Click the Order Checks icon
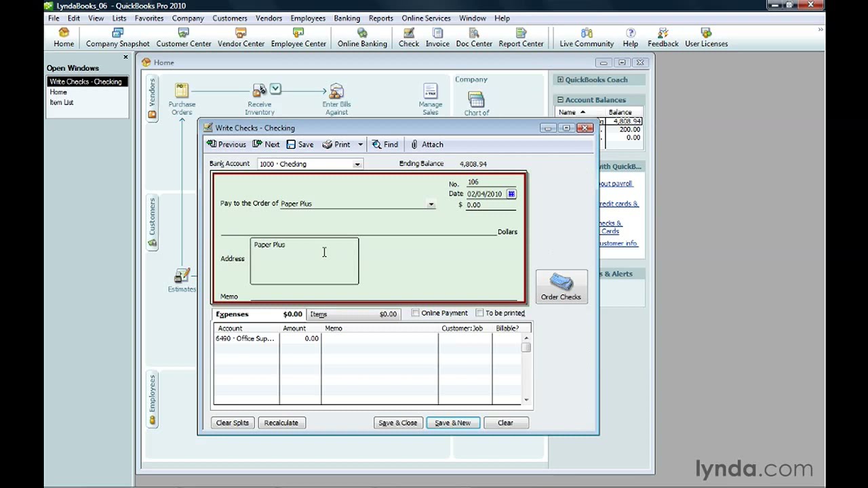Screen dimensions: 868x488 [x=561, y=287]
